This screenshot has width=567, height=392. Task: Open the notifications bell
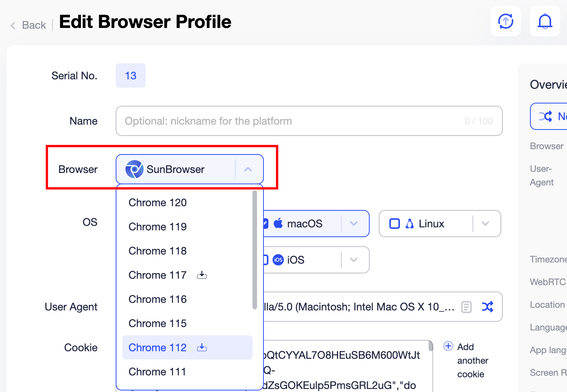545,21
